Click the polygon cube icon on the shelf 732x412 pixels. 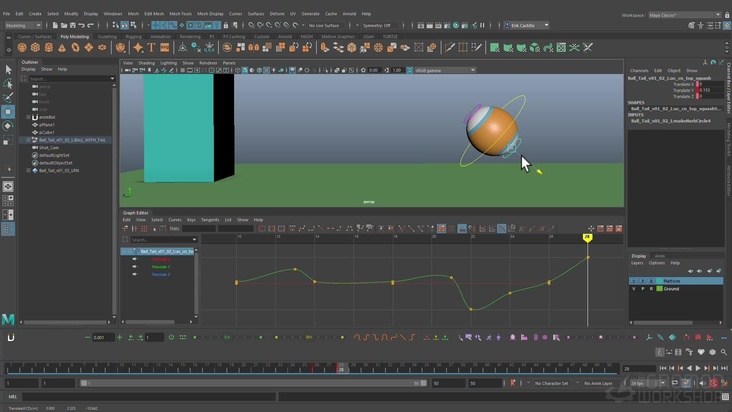35,47
